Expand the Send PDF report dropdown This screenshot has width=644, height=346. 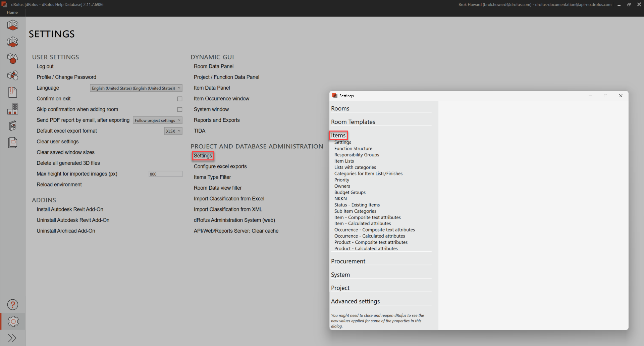(158, 120)
